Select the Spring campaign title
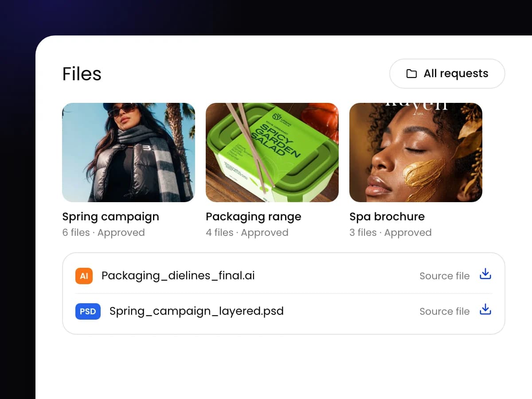532x399 pixels. pos(110,217)
